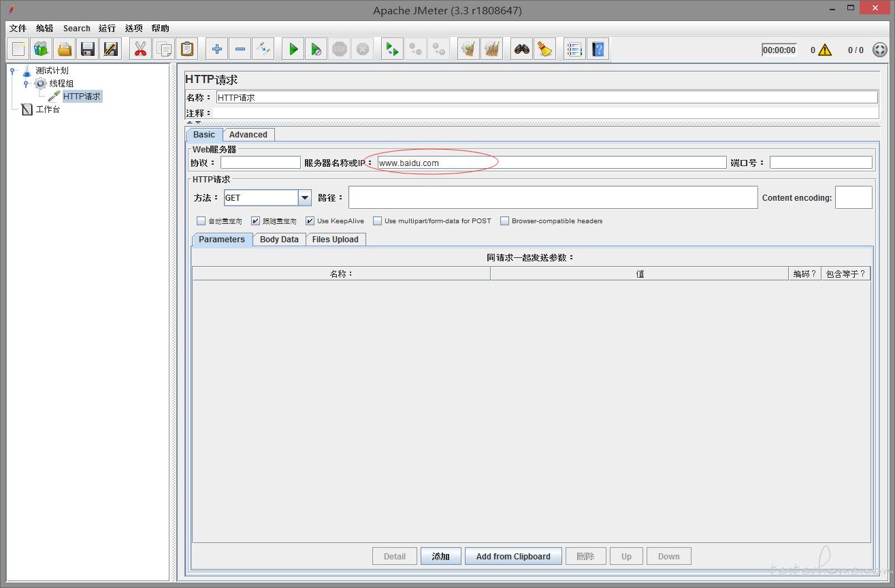Image resolution: width=895 pixels, height=588 pixels.
Task: Save the test plan with floppy icon
Action: click(88, 49)
